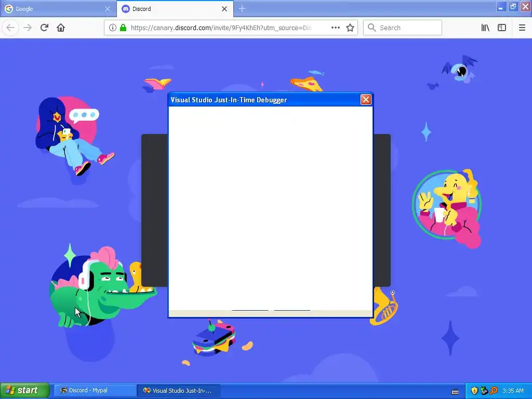Show site information icon in address bar
532x399 pixels.
pyautogui.click(x=112, y=28)
